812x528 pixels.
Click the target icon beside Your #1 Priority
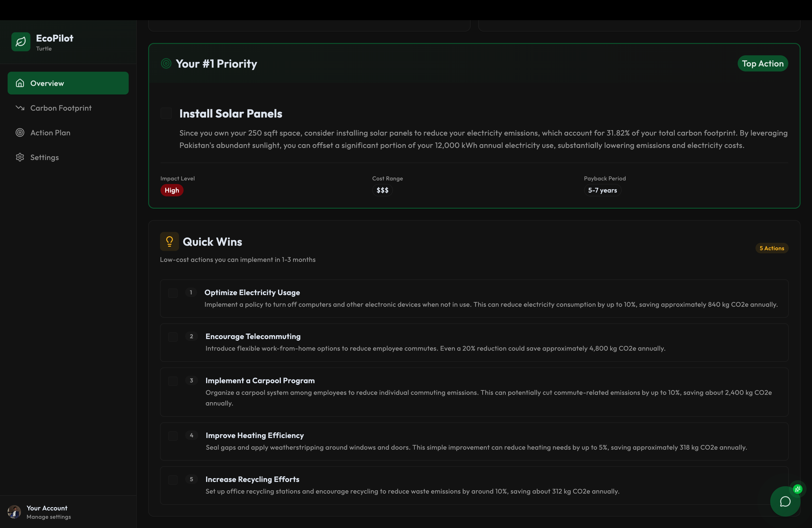tap(166, 63)
